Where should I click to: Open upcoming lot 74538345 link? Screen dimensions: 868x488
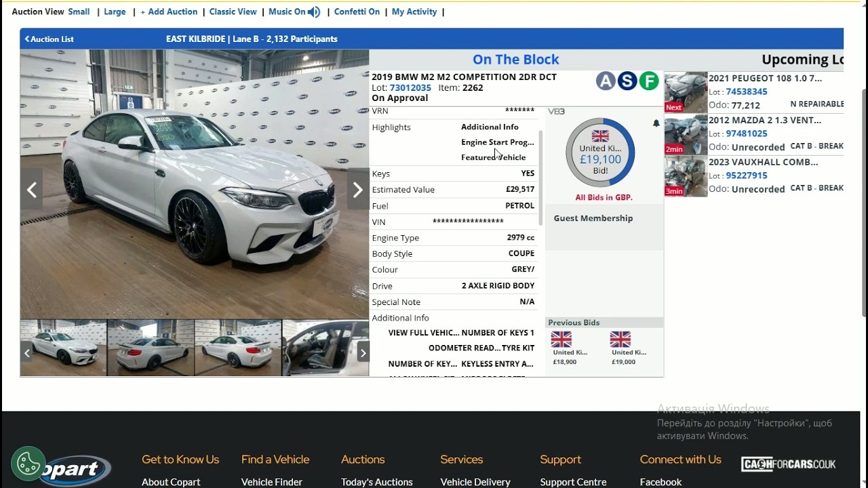tap(747, 91)
